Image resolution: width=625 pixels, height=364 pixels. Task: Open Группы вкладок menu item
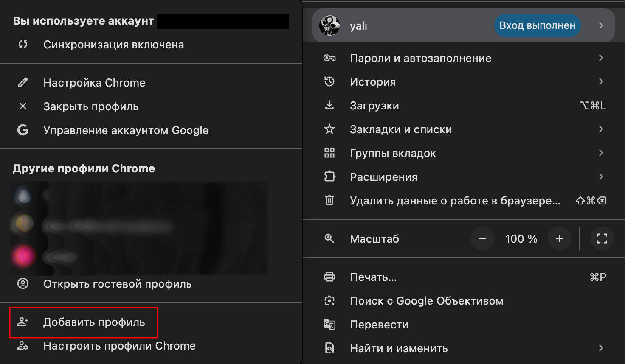coord(464,153)
